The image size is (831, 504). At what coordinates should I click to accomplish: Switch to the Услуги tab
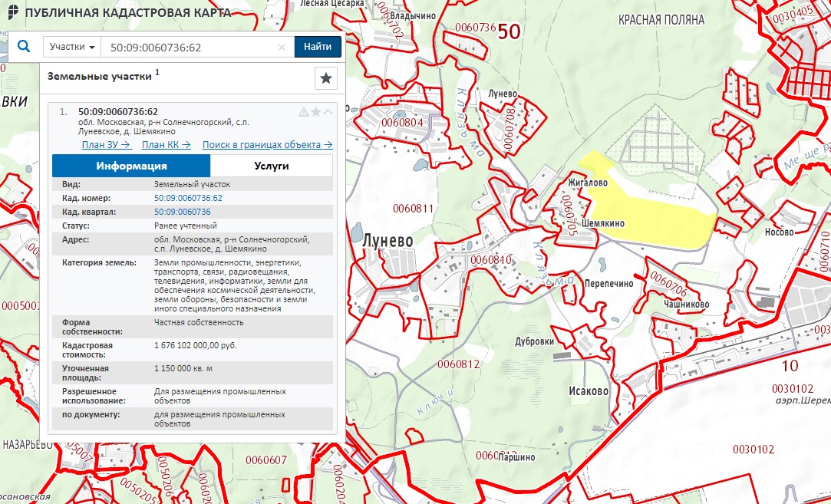click(x=271, y=166)
